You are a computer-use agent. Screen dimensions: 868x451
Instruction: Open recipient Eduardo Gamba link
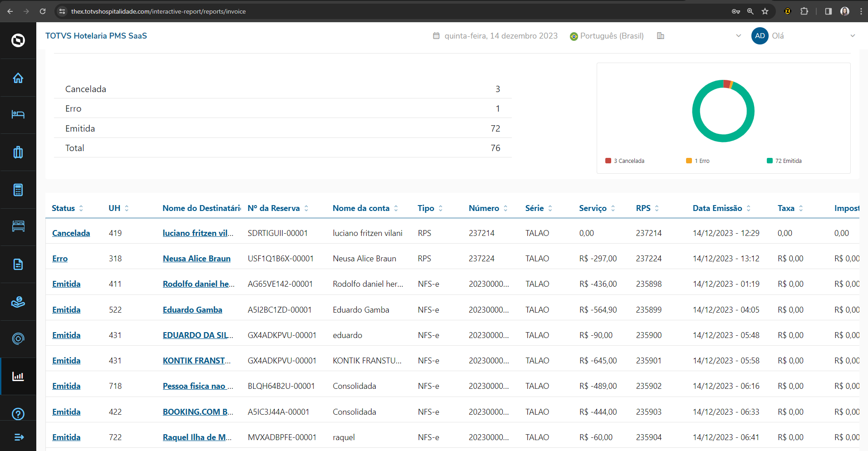(x=192, y=310)
